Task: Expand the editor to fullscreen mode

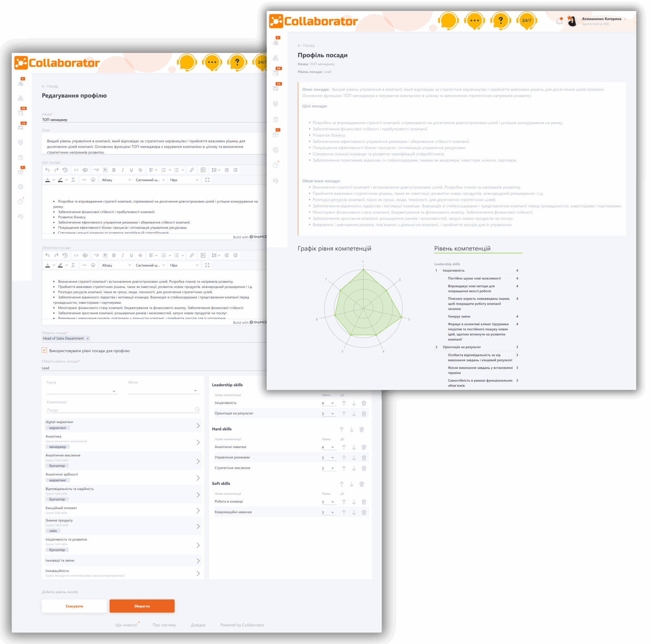Action: point(208,179)
